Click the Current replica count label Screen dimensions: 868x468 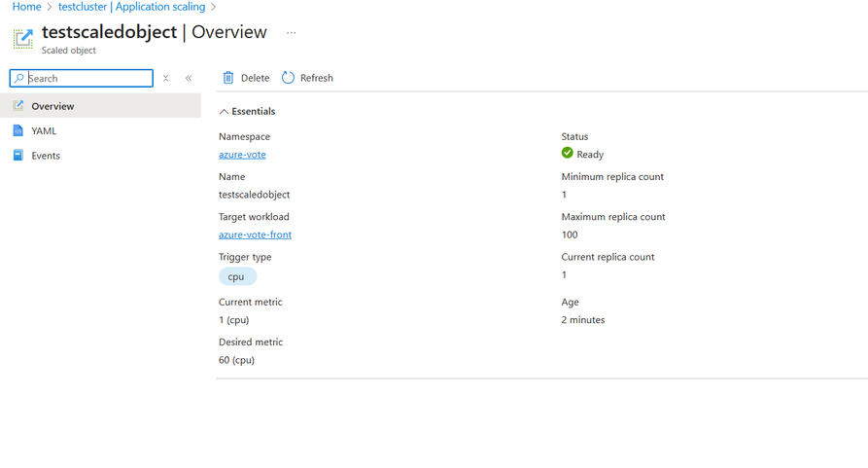[608, 257]
